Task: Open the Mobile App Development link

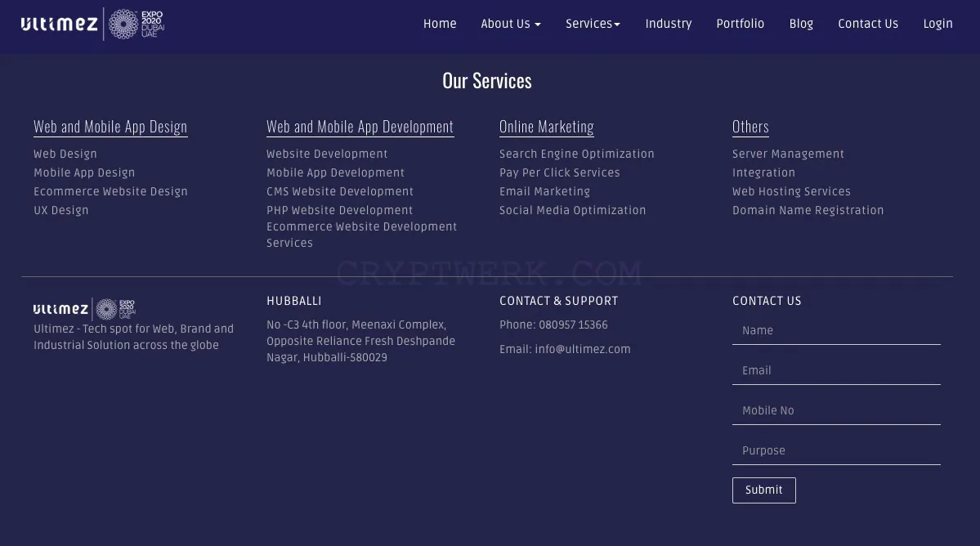Action: pos(335,172)
